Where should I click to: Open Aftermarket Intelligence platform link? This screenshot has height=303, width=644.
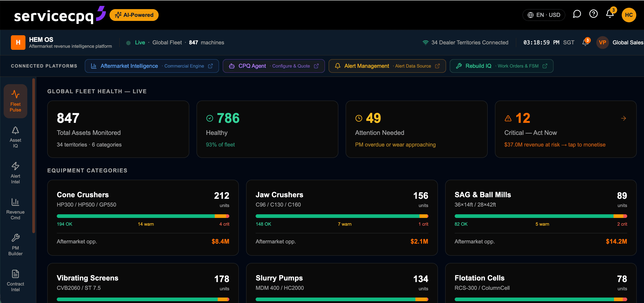pos(152,66)
